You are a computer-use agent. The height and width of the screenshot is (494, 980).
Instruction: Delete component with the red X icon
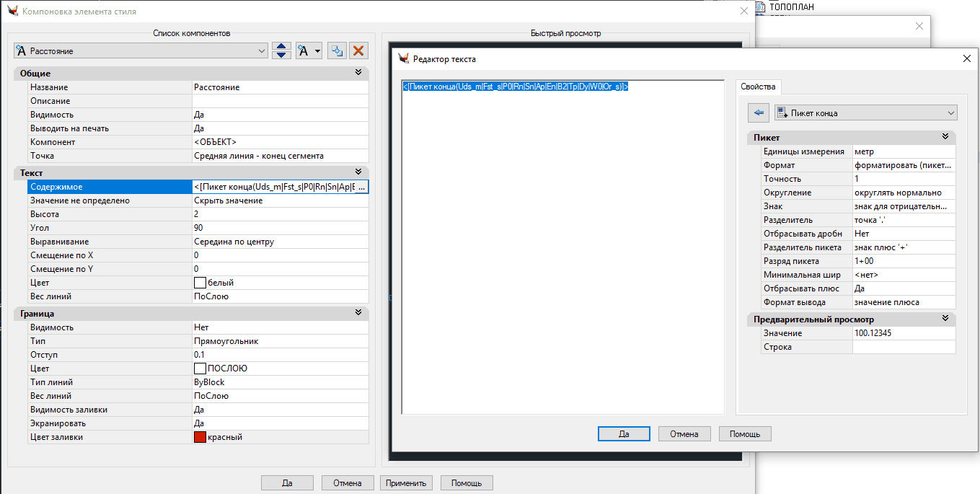358,50
